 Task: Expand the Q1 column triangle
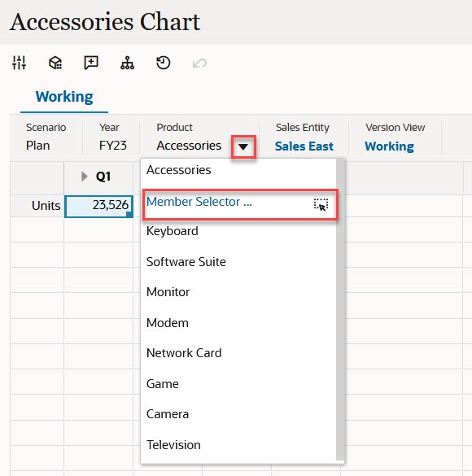tap(85, 177)
